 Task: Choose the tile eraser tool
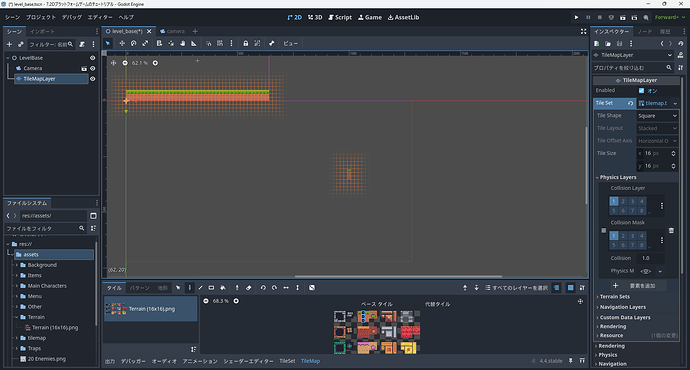point(249,288)
